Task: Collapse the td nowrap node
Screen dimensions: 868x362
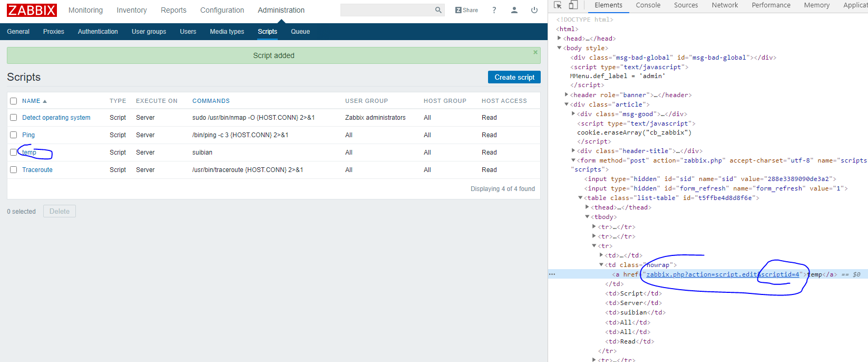Action: [601, 265]
